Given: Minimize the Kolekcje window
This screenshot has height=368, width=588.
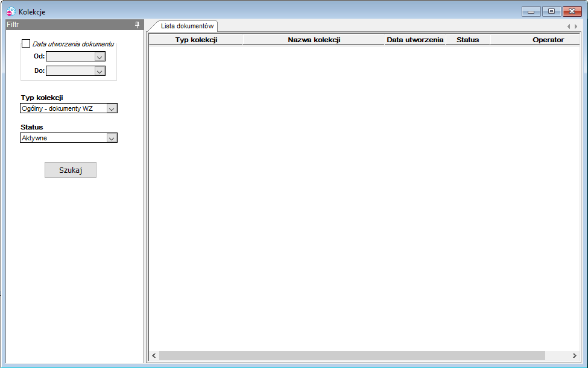Looking at the screenshot, I should (531, 11).
